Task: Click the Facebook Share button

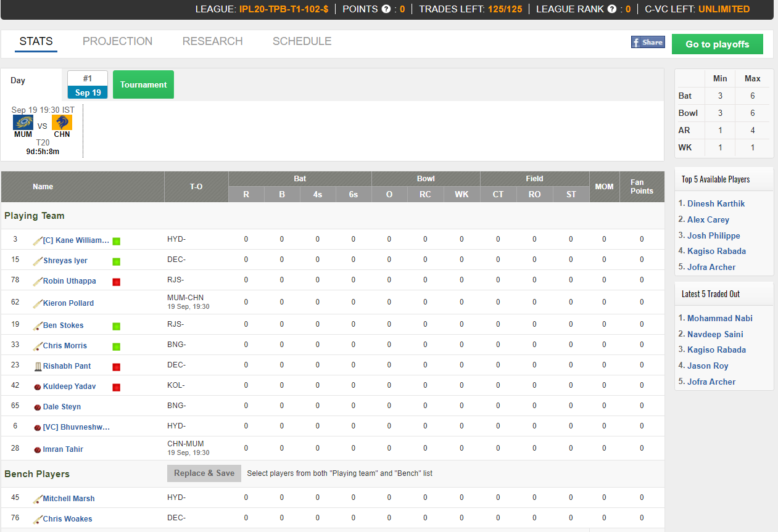Action: 648,42
